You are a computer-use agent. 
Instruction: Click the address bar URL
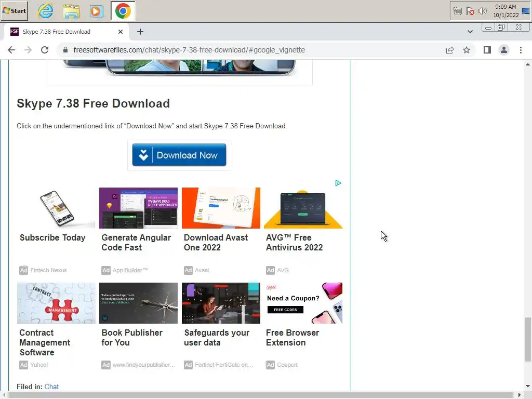pyautogui.click(x=189, y=50)
